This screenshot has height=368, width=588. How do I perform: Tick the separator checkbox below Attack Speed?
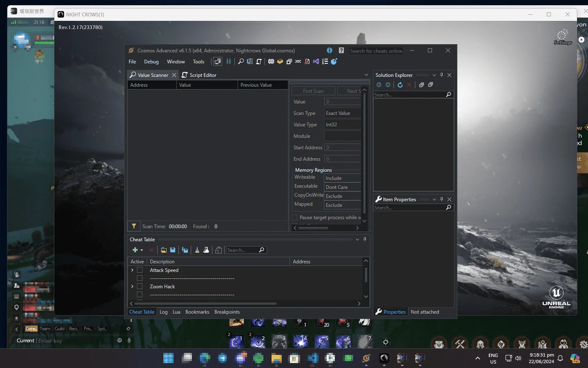(x=140, y=278)
